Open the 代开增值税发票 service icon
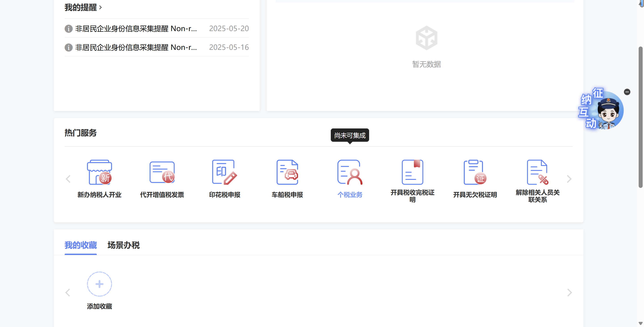 tap(162, 172)
